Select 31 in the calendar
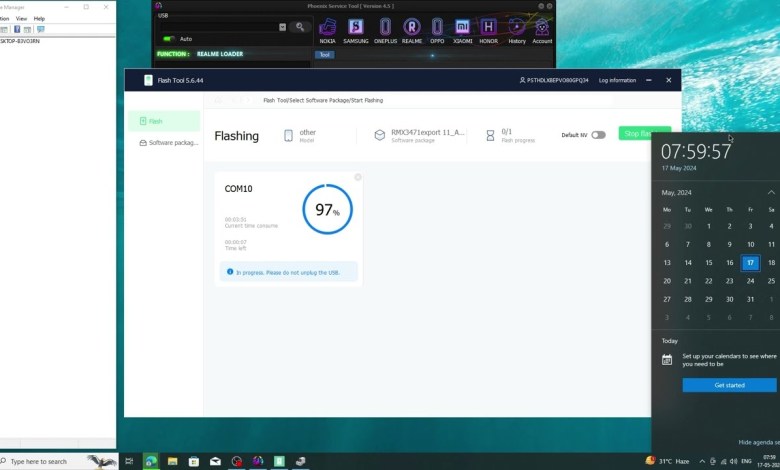 (750, 299)
